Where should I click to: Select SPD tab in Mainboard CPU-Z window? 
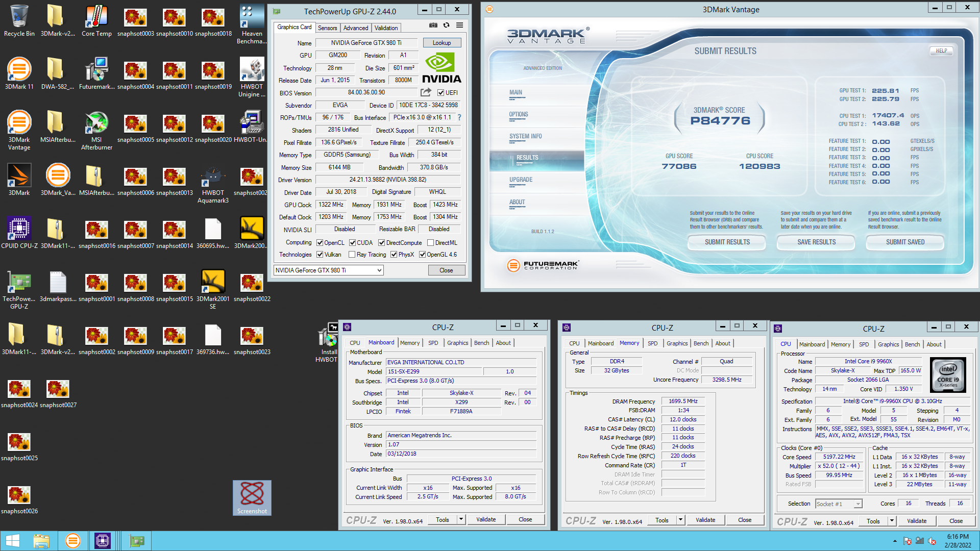point(433,343)
